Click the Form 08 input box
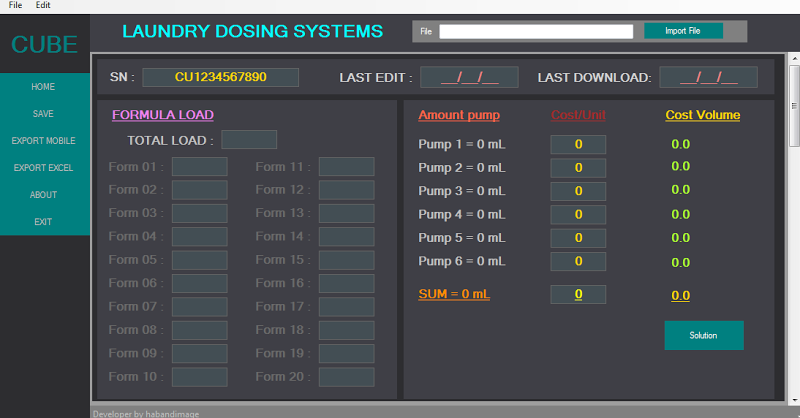800x418 pixels. [x=199, y=330]
